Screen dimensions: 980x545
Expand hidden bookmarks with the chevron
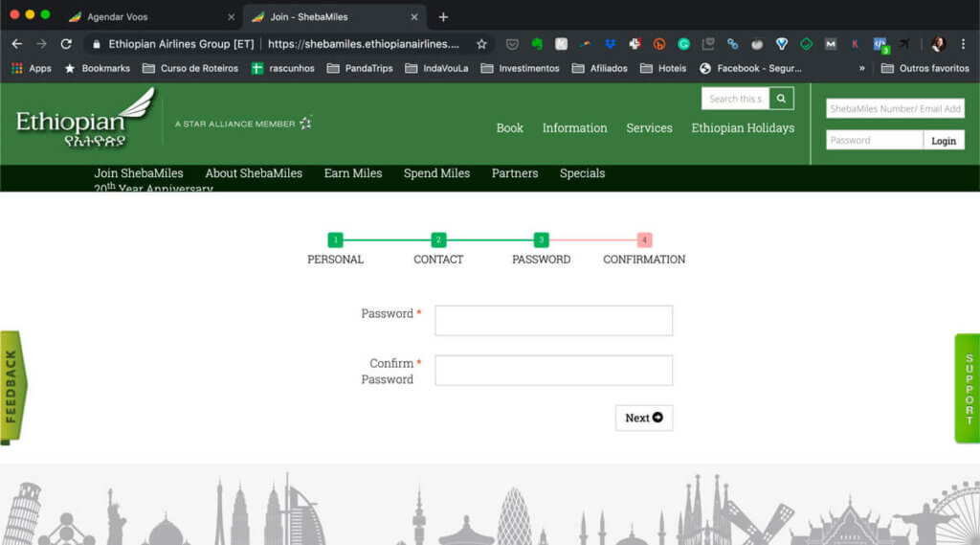click(x=861, y=69)
